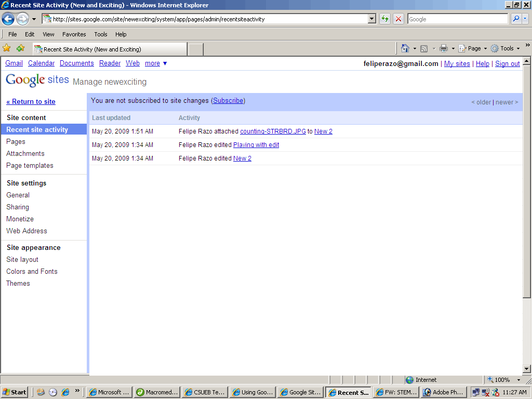The image size is (532, 399).
Task: Click the Google sites logo
Action: (x=37, y=80)
